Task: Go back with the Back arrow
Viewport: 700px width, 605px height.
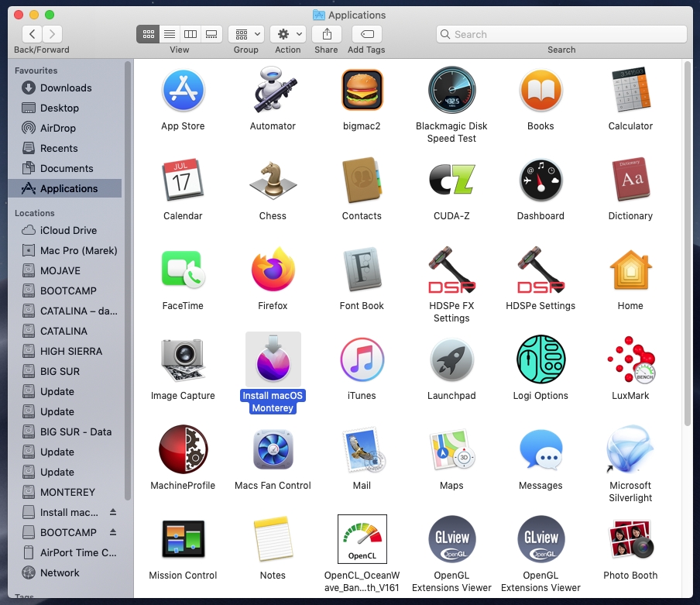Action: tap(33, 34)
